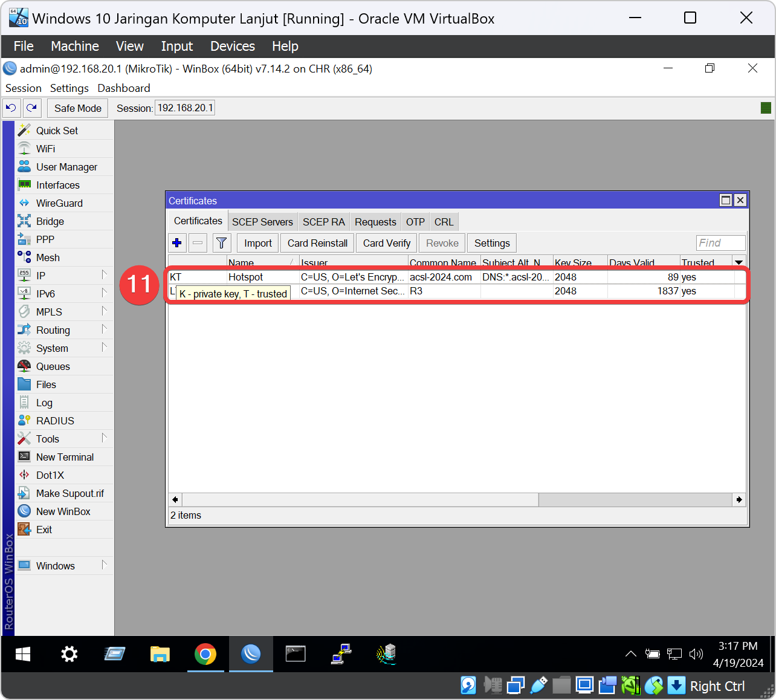Click the minus remove certificate button
The image size is (776, 700).
(x=198, y=243)
